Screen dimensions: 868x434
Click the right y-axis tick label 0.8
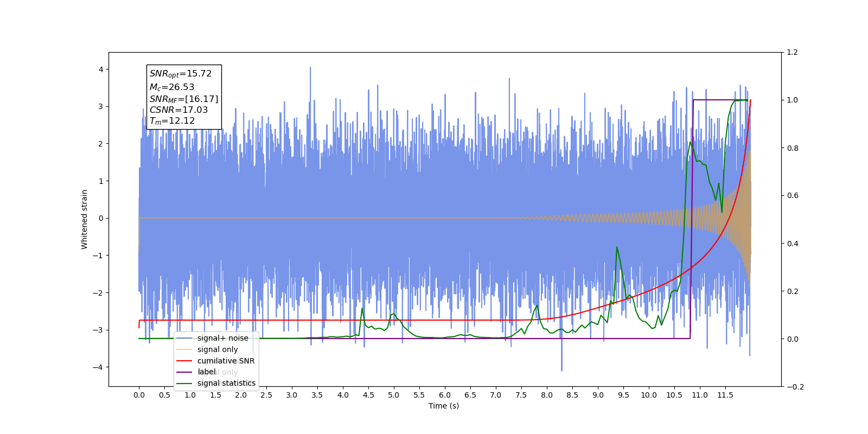(x=792, y=148)
